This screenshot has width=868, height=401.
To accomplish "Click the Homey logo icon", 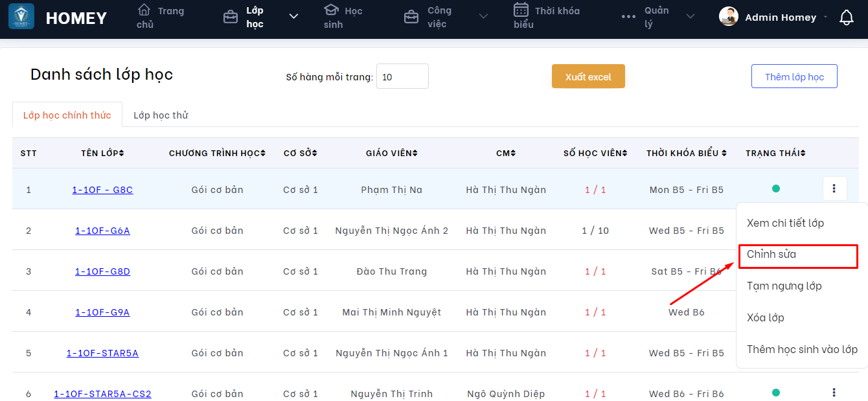I will click(x=21, y=17).
